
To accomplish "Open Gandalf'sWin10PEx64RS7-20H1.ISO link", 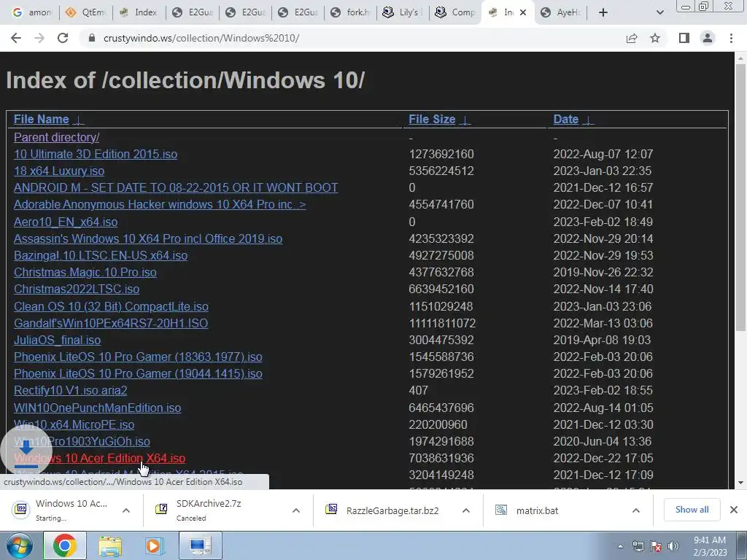I will 111,323.
